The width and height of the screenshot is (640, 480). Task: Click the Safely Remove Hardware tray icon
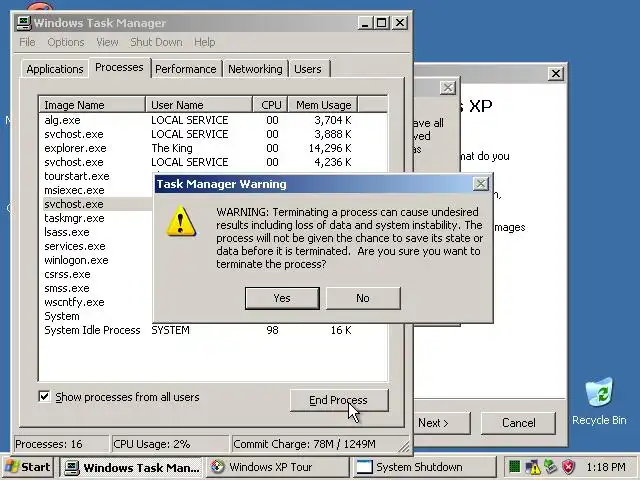tap(551, 467)
